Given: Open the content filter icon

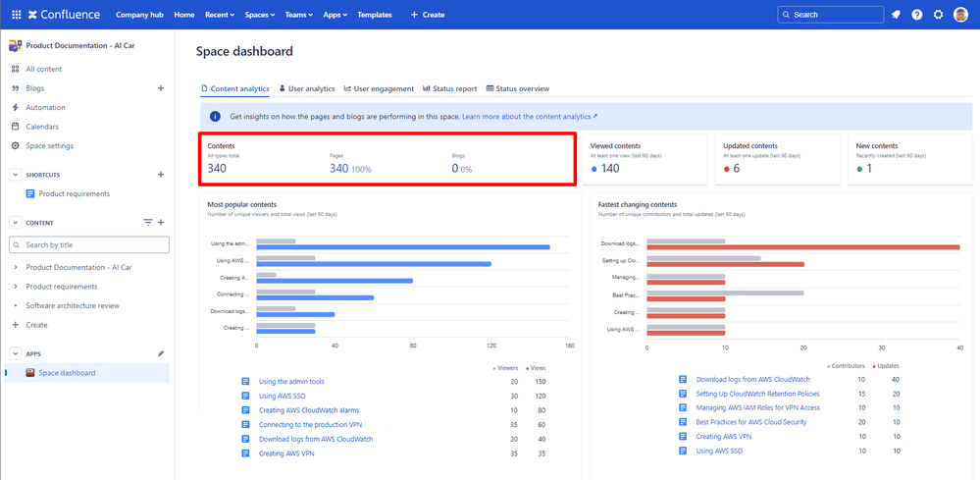Looking at the screenshot, I should [x=148, y=223].
